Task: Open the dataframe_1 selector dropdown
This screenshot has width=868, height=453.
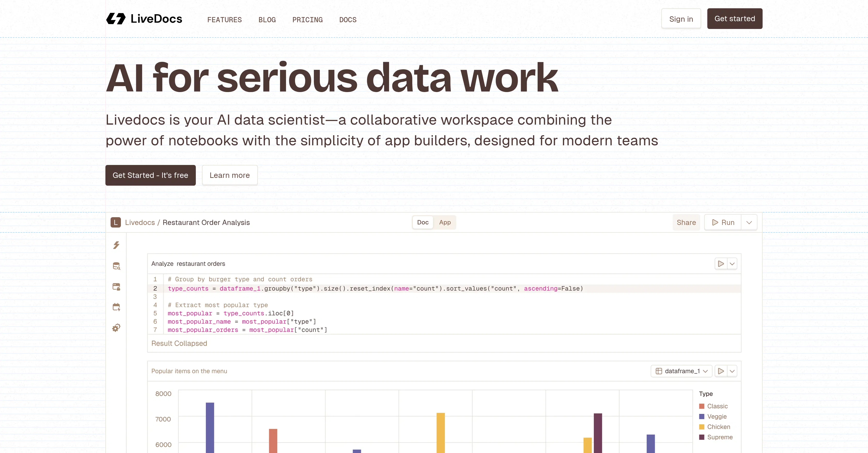Action: click(681, 371)
